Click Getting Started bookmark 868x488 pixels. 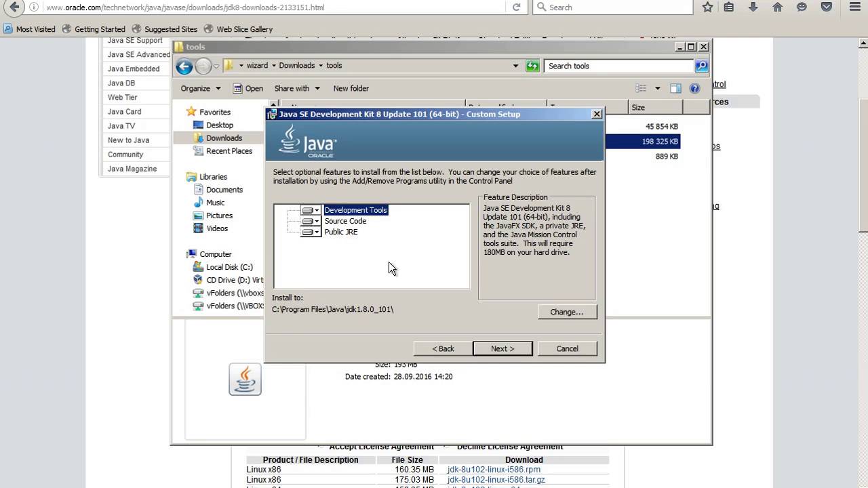(94, 29)
